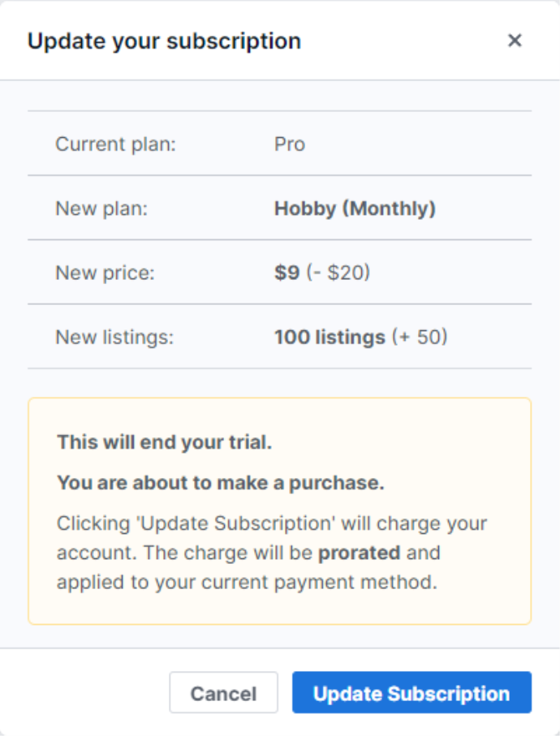The image size is (560, 736).
Task: Click the Pro plan value
Action: click(289, 144)
